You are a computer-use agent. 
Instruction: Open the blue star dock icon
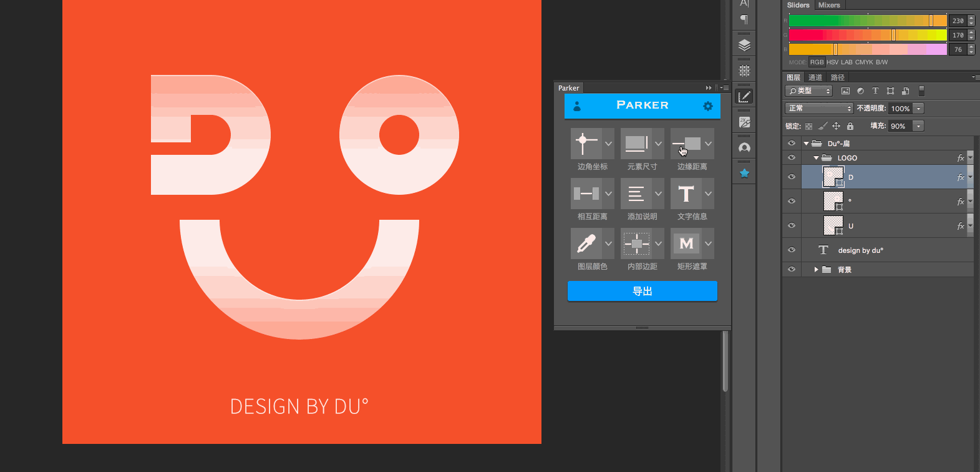pyautogui.click(x=744, y=174)
